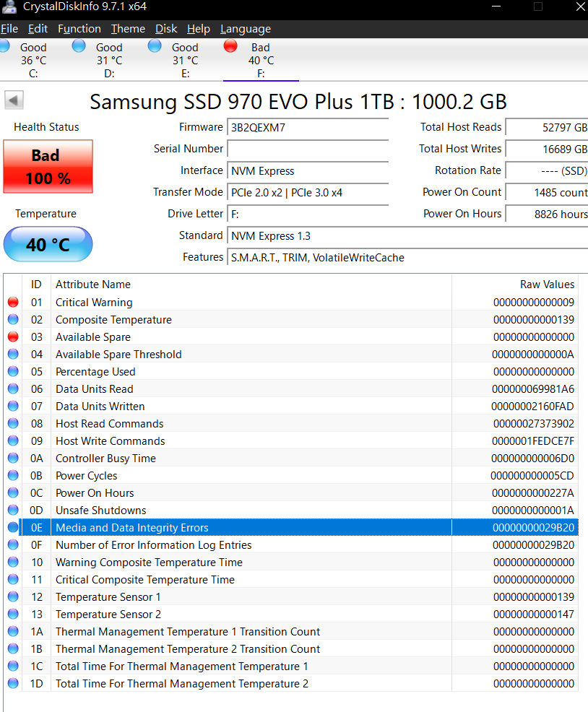Minimize the CrystalDiskInfo window

pos(496,6)
